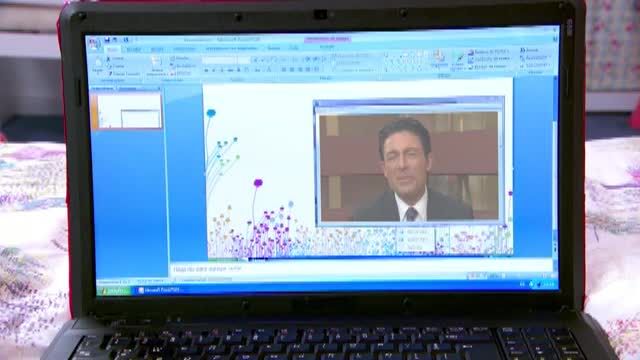Toggle italic formatting
Image resolution: width=640 pixels, height=360 pixels.
point(214,70)
